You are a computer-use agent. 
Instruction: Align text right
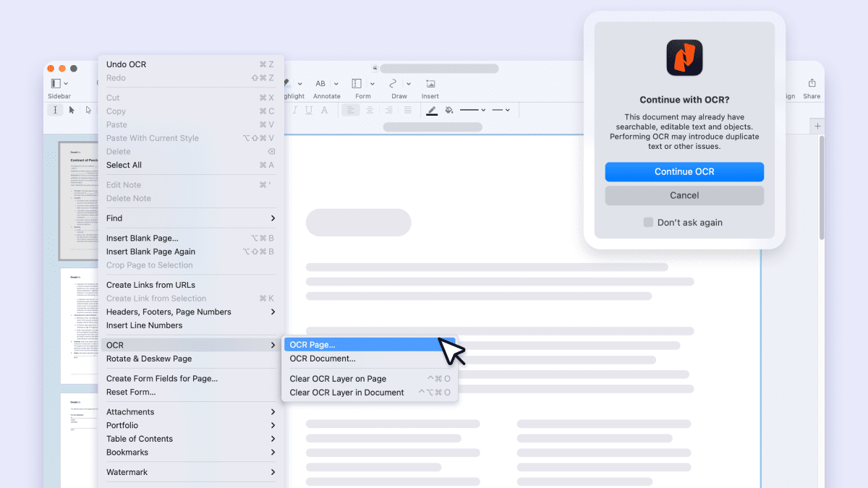(x=388, y=110)
